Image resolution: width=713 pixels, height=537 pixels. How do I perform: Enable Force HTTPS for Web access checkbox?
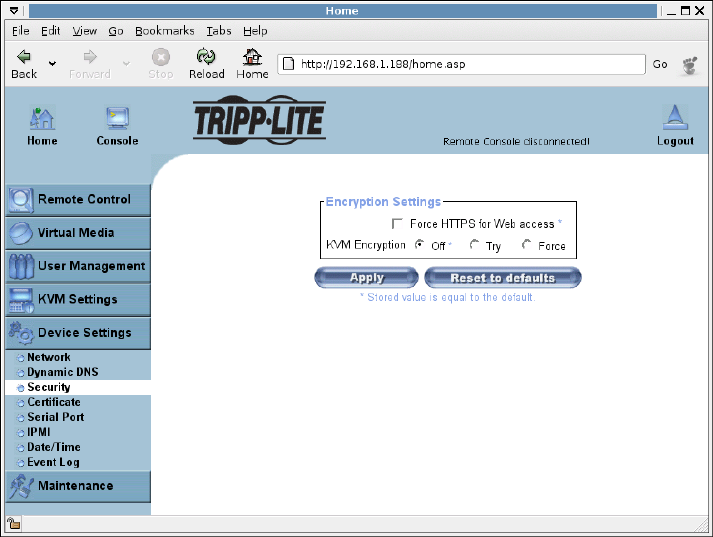click(x=397, y=224)
